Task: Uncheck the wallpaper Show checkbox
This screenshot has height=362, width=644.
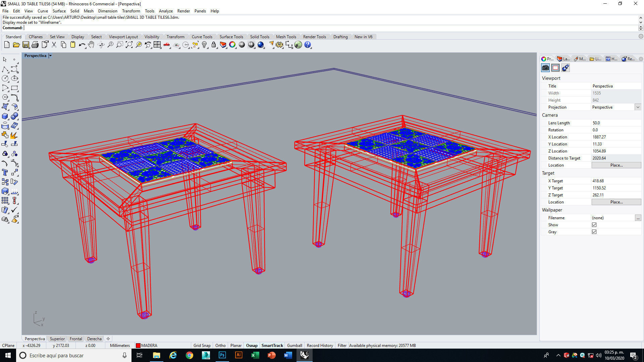Action: pyautogui.click(x=594, y=225)
